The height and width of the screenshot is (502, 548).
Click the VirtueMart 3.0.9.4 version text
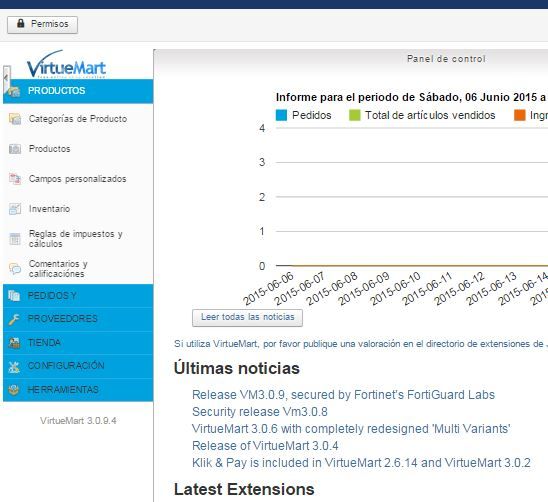(78, 421)
